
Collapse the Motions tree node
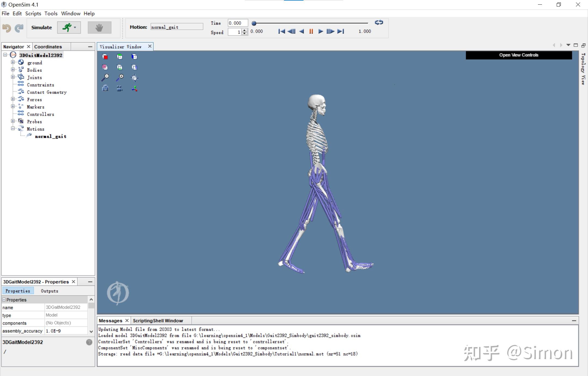(x=13, y=129)
